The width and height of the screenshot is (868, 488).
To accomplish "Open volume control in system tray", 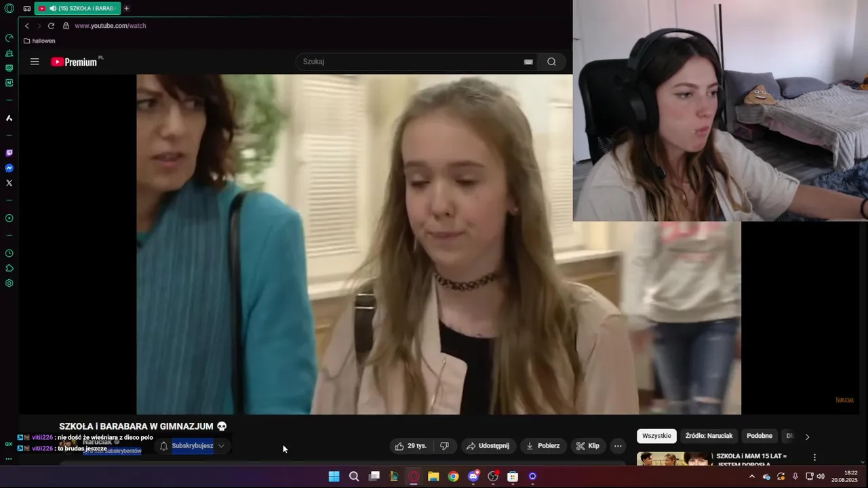I will pyautogui.click(x=821, y=476).
